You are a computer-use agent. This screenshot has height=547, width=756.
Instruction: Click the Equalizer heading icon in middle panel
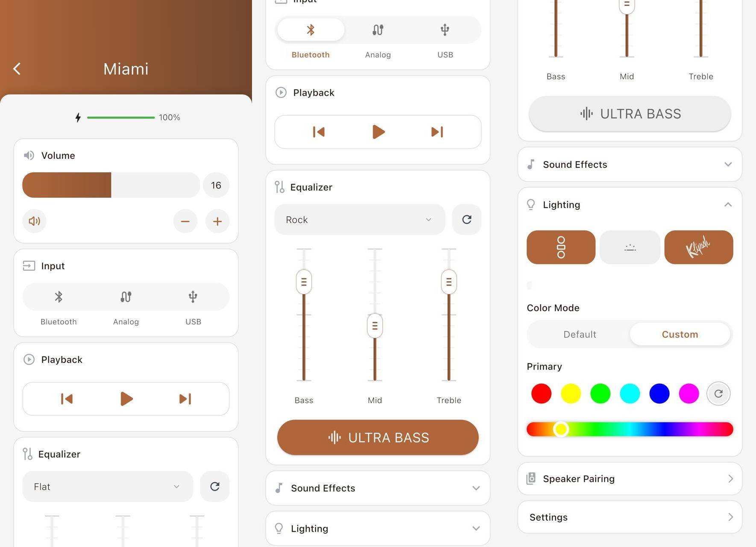pos(280,187)
